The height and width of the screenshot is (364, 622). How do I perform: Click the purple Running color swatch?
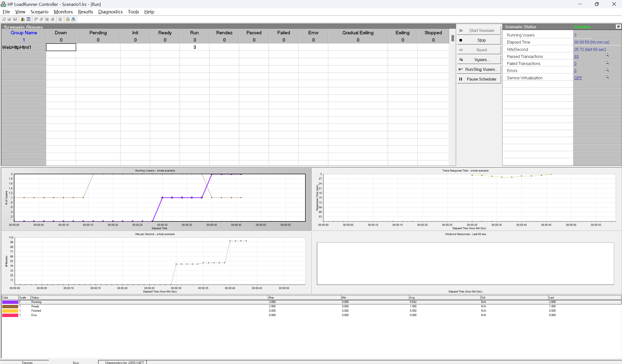pos(10,302)
